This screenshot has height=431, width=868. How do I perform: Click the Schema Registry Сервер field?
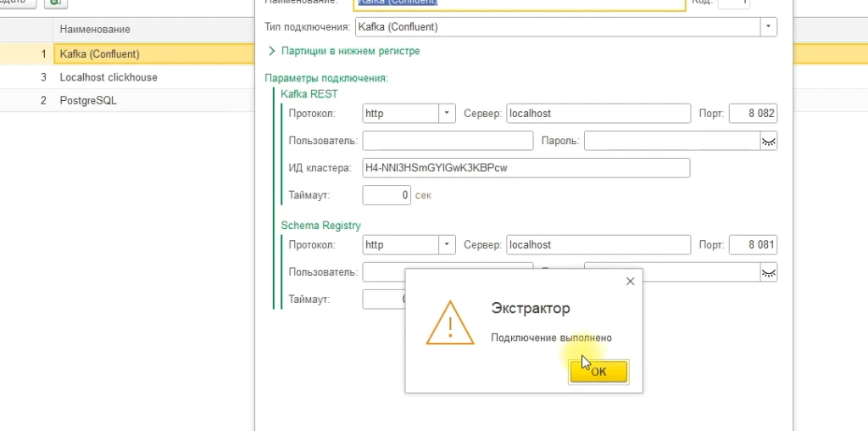pos(598,245)
